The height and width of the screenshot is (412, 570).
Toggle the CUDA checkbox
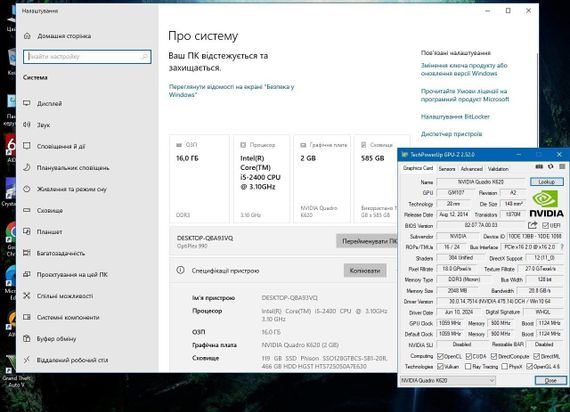(469, 356)
